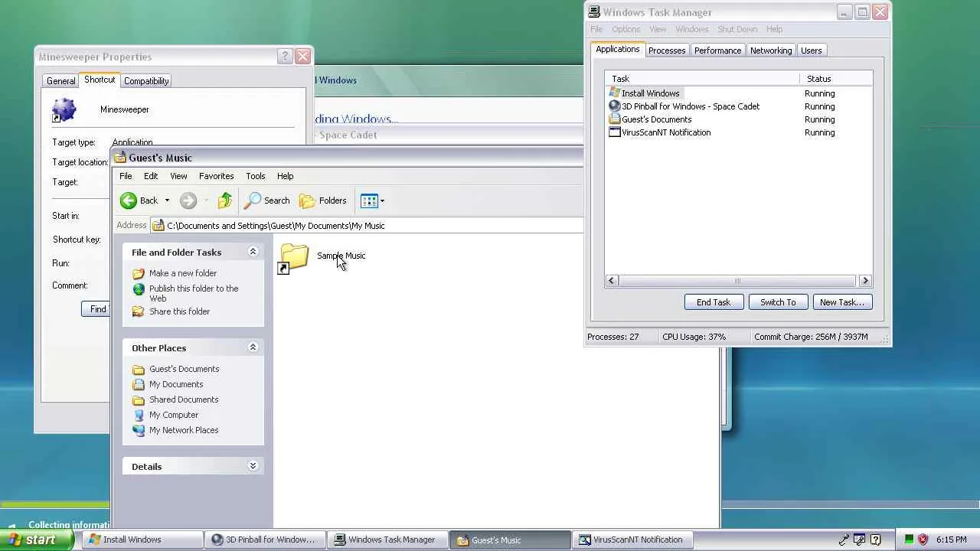
Task: Open the Options menu in Task Manager
Action: click(626, 29)
